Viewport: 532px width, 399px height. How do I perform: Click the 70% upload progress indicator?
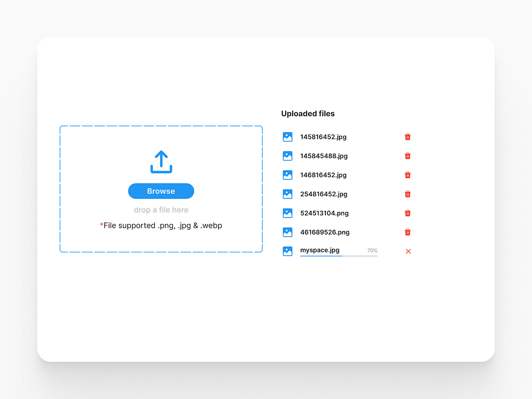[x=372, y=250]
